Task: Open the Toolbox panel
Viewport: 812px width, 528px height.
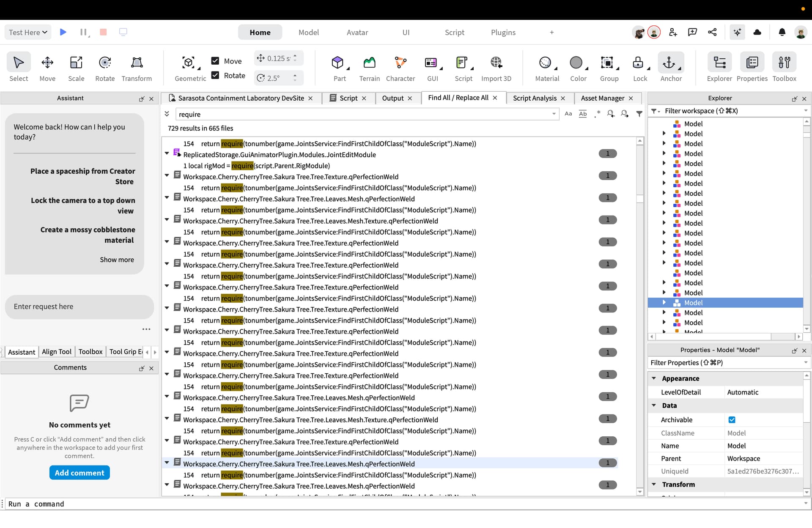Action: tap(785, 68)
